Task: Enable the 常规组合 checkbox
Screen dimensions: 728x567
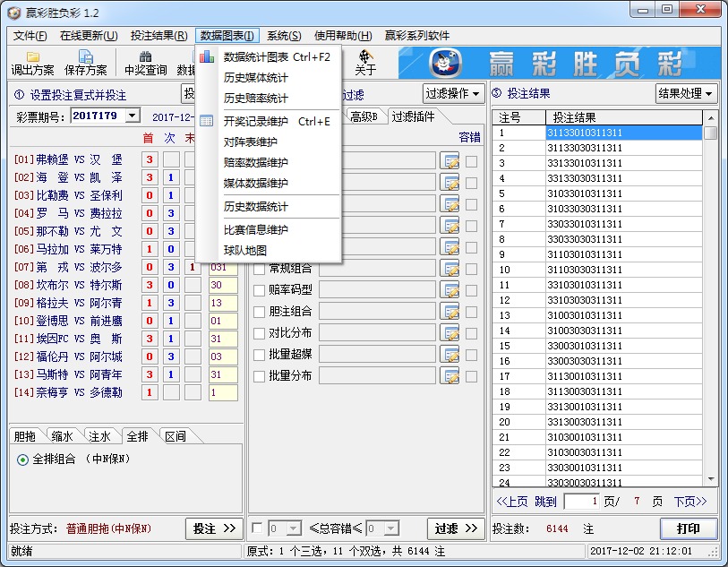Action: coord(258,269)
